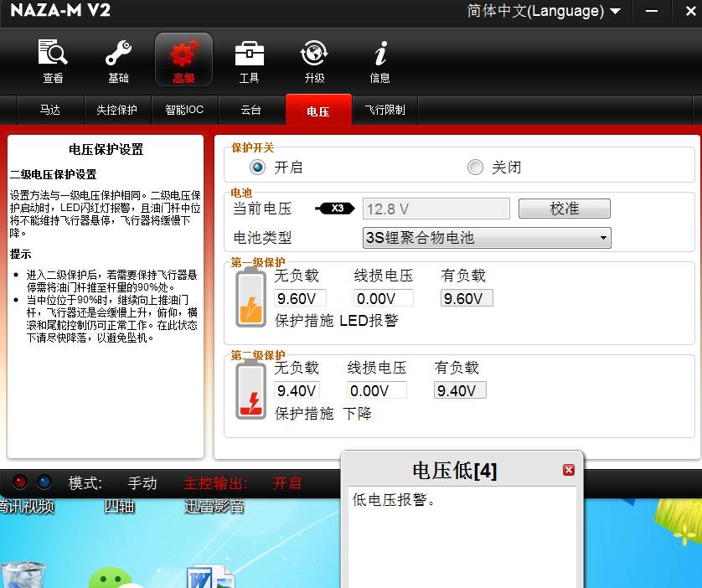The height and width of the screenshot is (588, 702).
Task: Select 关闭 protection switch radio
Action: (x=475, y=168)
